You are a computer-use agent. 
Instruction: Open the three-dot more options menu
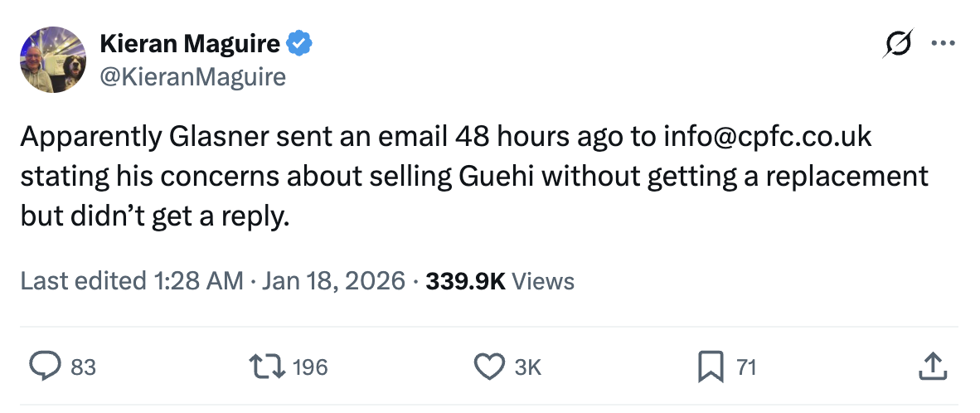943,43
